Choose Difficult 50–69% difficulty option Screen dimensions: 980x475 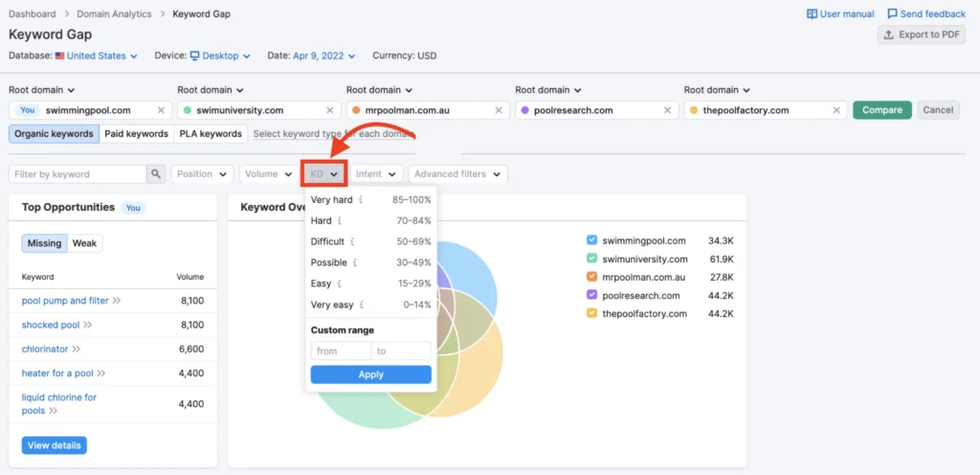point(371,242)
